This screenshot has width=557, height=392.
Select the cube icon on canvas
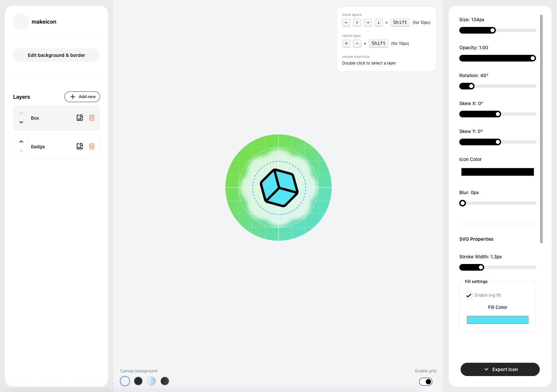click(279, 188)
